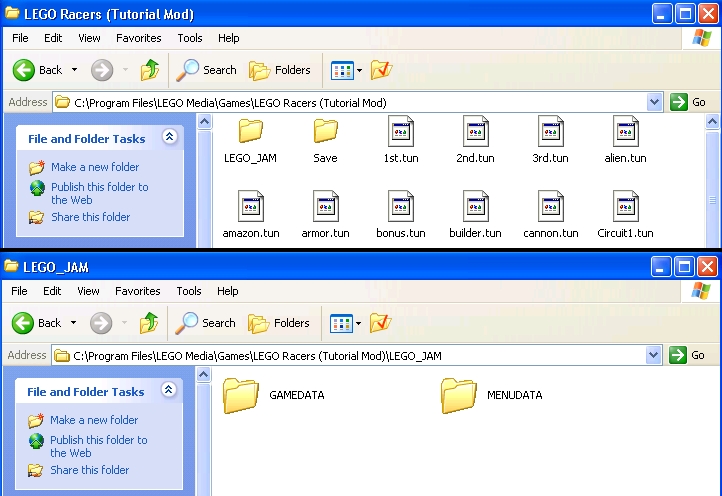Expand address bar dropdown in LEGO_JAM window
Image resolution: width=722 pixels, height=496 pixels.
[x=653, y=355]
